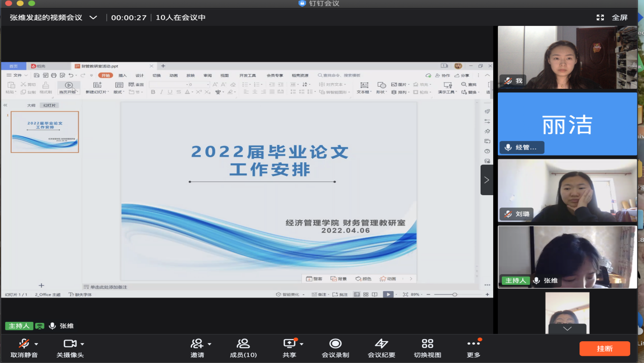Screen dimensions: 644x363
Task: Select the 放映 ribbon tab
Action: click(x=190, y=75)
